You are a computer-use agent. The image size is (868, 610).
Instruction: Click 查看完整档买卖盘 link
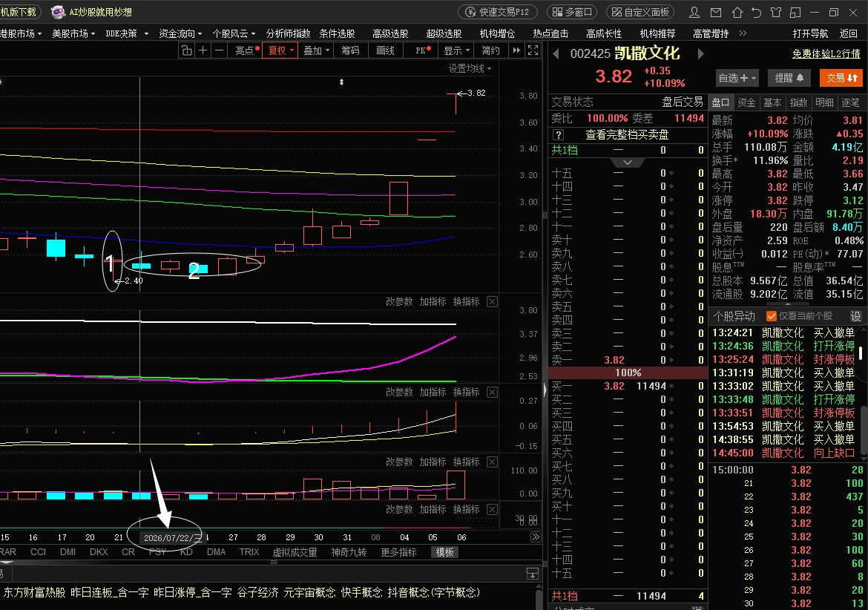coord(627,134)
